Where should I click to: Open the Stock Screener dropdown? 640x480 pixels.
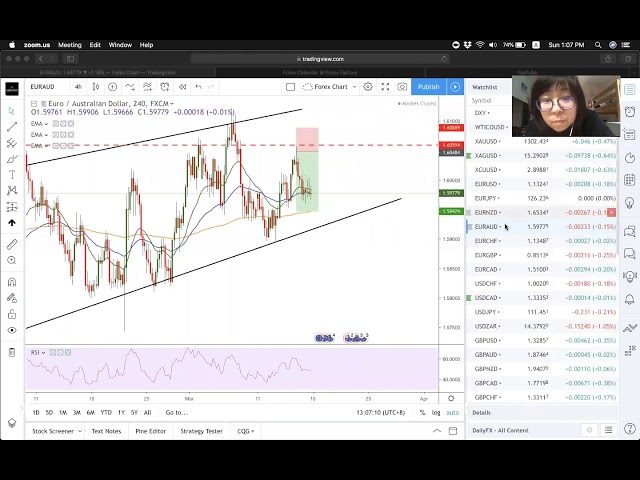click(55, 431)
